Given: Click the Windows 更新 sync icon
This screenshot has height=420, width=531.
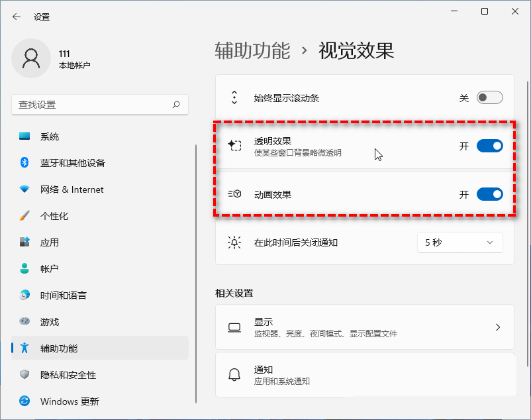Looking at the screenshot, I should click(24, 401).
